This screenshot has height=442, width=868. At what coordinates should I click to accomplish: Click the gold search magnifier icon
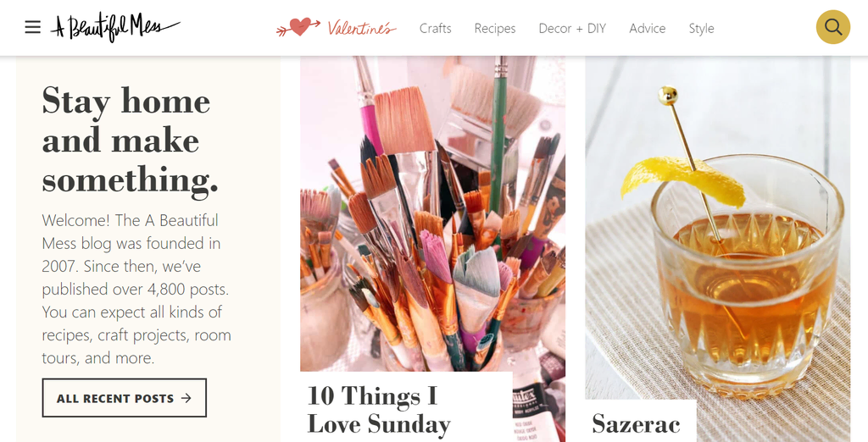pos(833,27)
